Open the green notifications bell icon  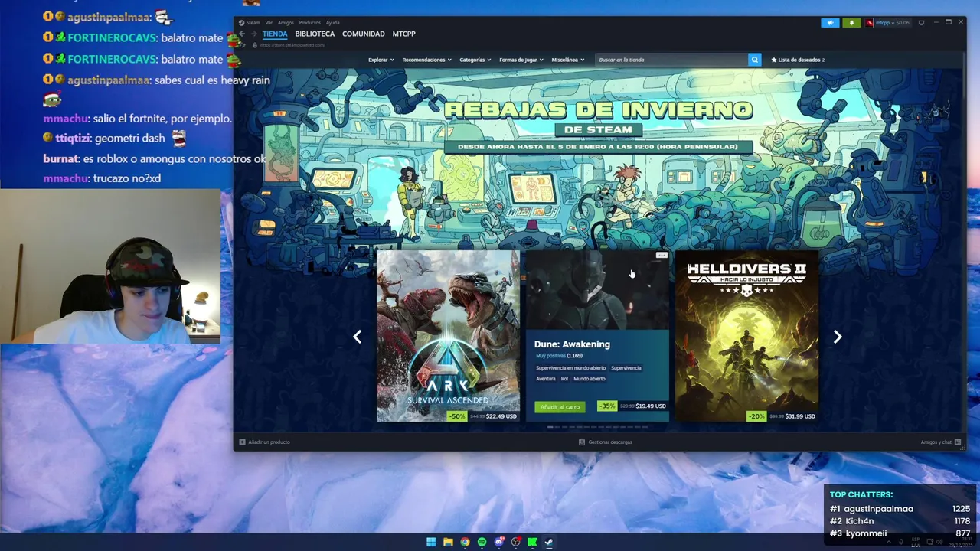point(851,23)
